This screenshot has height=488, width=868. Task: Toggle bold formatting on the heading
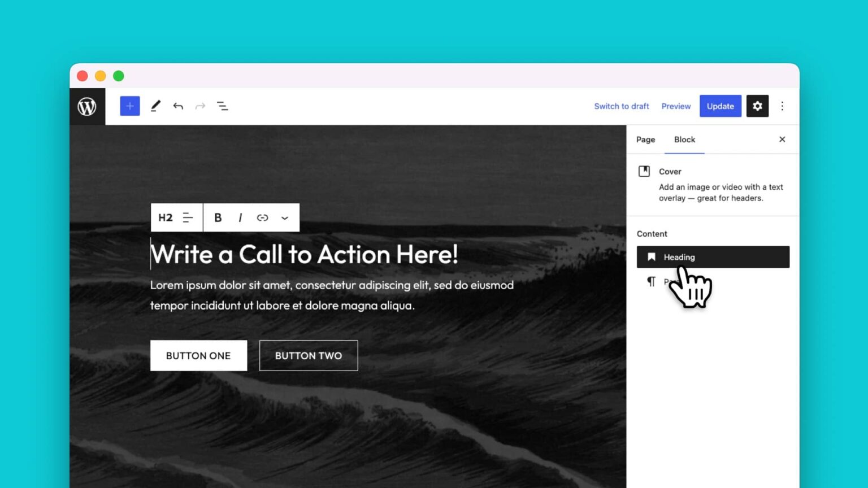218,217
